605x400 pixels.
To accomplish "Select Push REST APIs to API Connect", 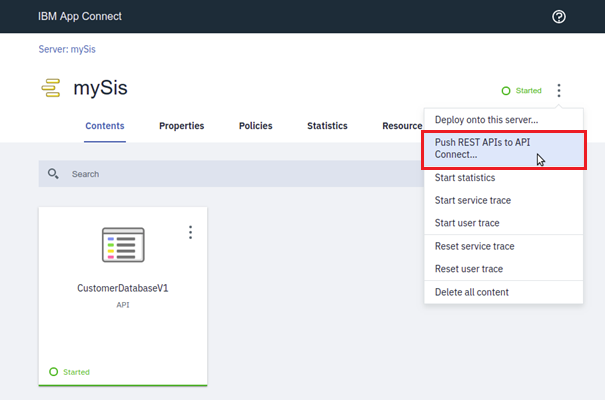I will pos(504,149).
